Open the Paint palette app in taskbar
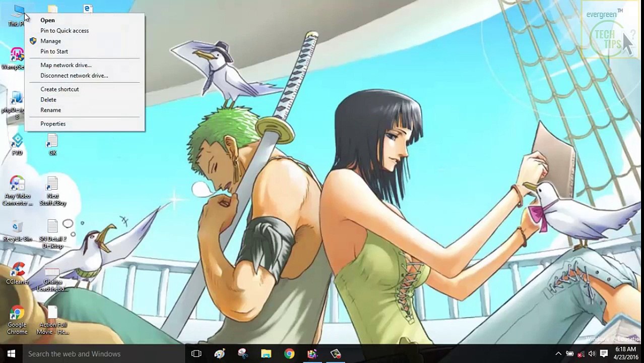Image resolution: width=644 pixels, height=363 pixels. [220, 354]
